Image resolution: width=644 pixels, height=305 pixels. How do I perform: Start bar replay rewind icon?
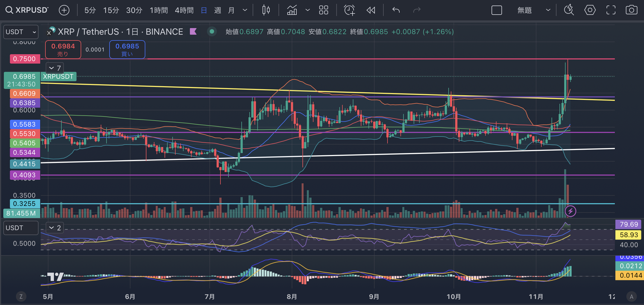point(371,10)
